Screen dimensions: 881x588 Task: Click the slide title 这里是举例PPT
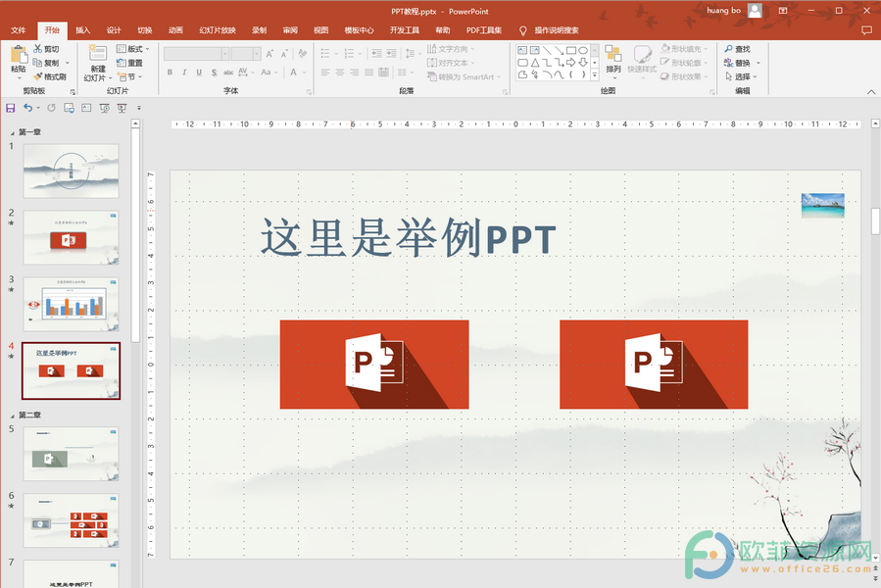pos(409,237)
